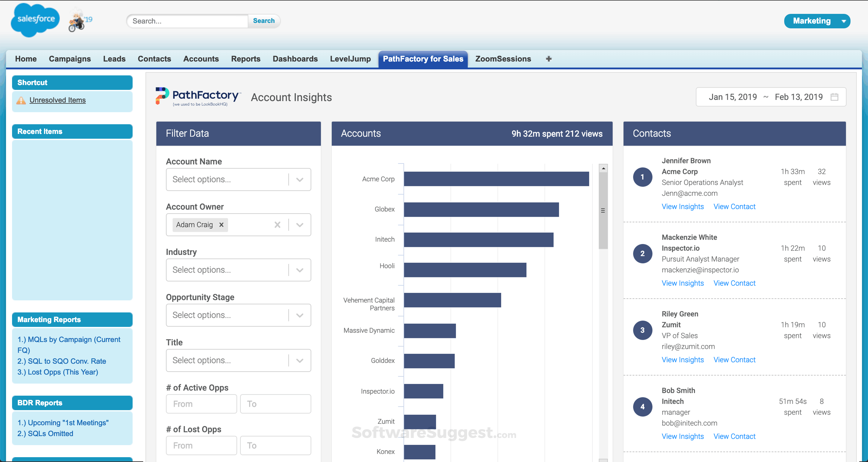Screen dimensions: 868x462
Task: Switch to the Leads tab
Action: click(x=114, y=59)
